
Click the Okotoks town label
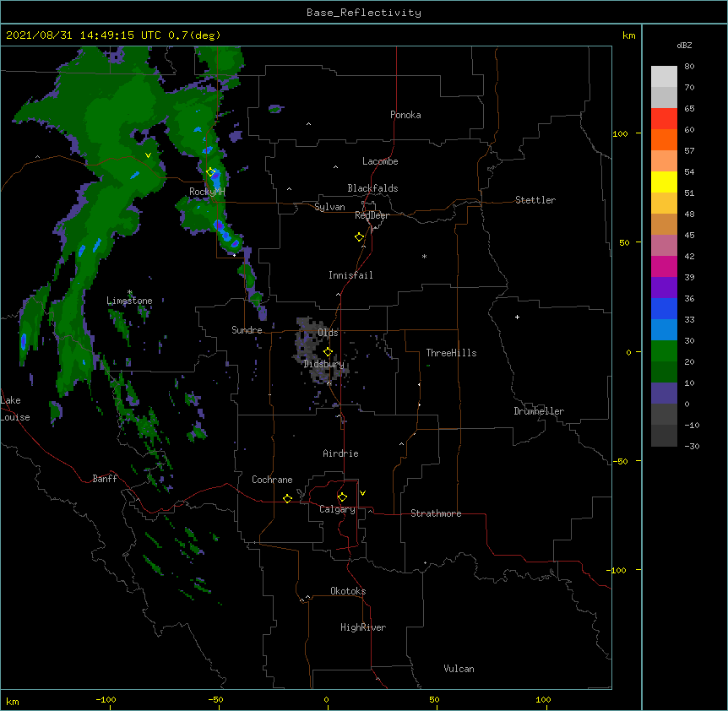click(x=348, y=591)
